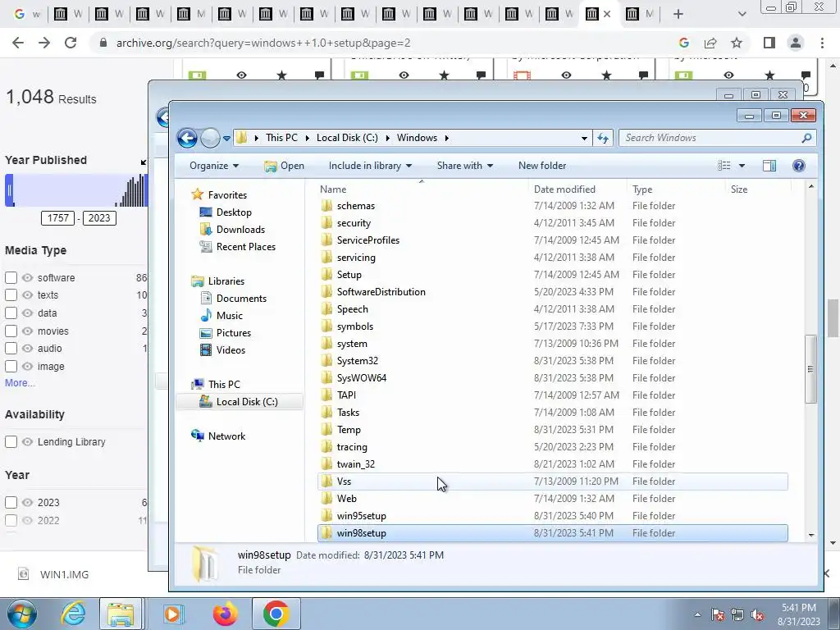Toggle eye icon next to software
The image size is (840, 630).
[x=27, y=277]
